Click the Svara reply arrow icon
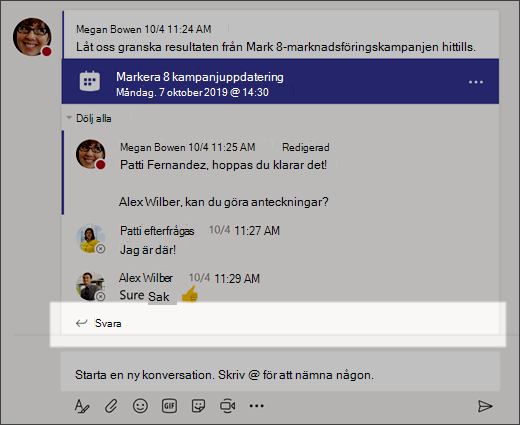Screen dimensions: 520x425 (x=81, y=323)
